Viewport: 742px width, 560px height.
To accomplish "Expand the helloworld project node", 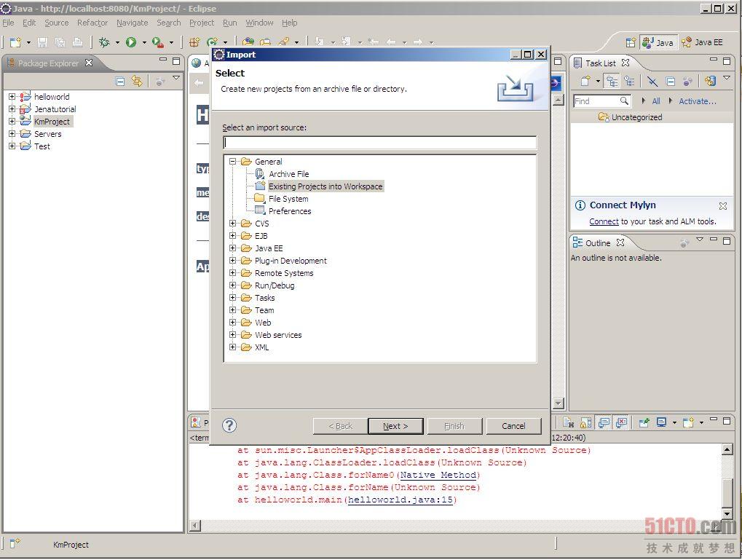I will click(12, 97).
